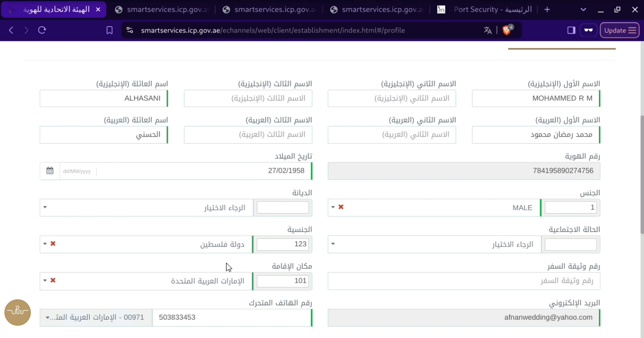The image size is (644, 338).
Task: Click the empty marital status code box
Action: click(x=571, y=244)
